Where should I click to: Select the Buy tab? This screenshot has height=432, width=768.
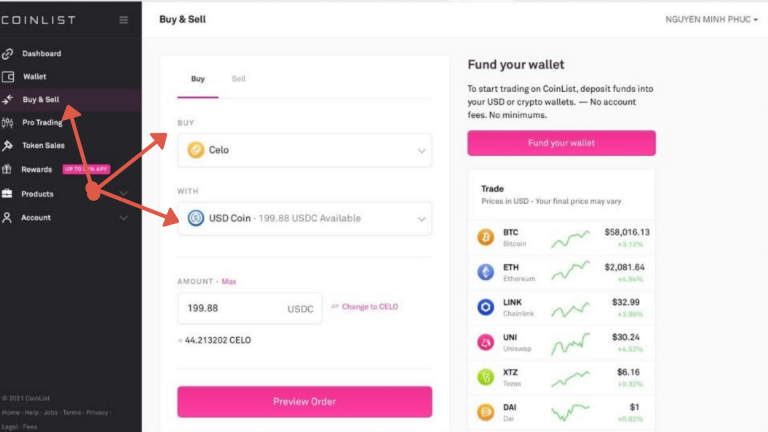click(198, 79)
